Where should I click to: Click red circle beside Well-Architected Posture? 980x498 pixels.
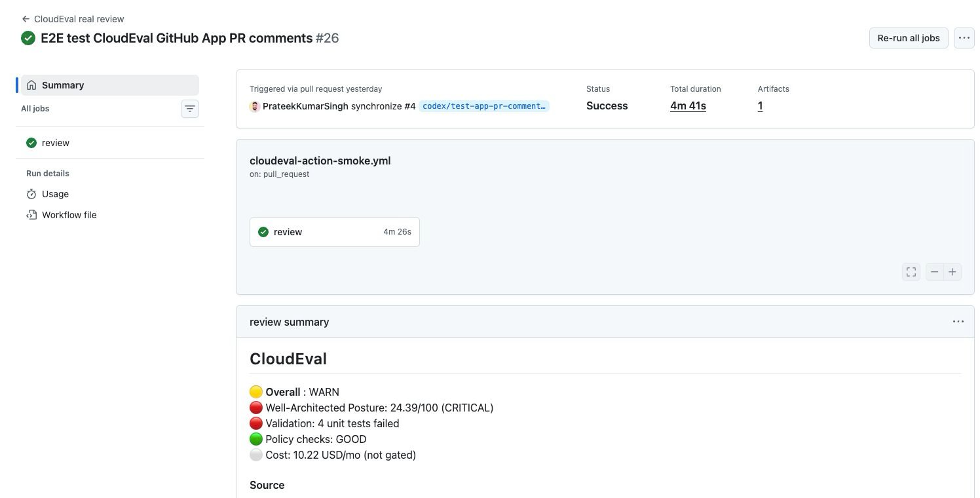[x=256, y=408]
